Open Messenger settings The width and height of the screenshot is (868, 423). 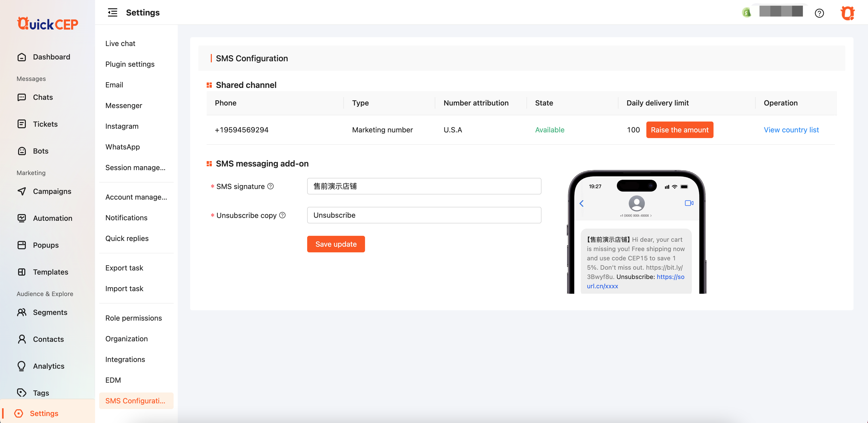point(124,105)
